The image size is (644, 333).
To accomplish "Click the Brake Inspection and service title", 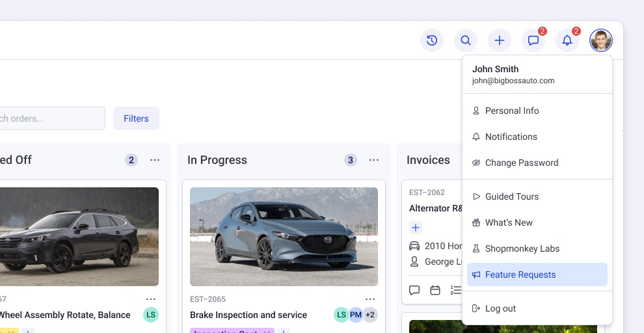I will click(x=248, y=315).
